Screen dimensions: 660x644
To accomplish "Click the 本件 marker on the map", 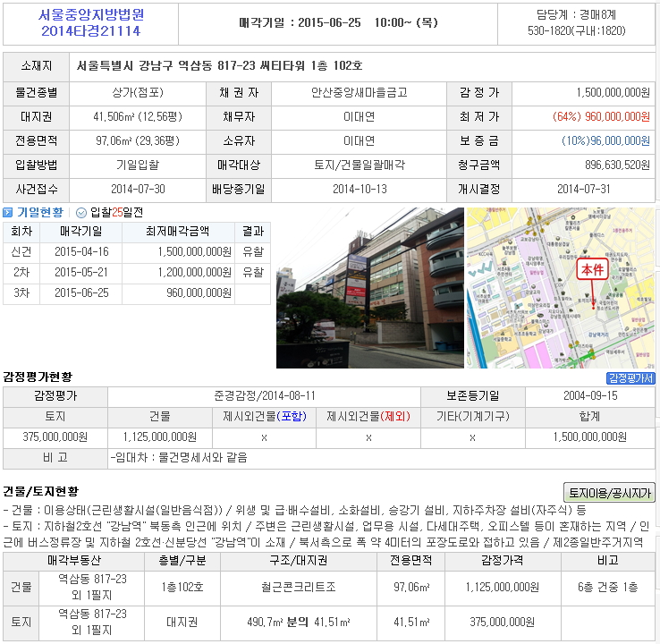I will tap(593, 270).
